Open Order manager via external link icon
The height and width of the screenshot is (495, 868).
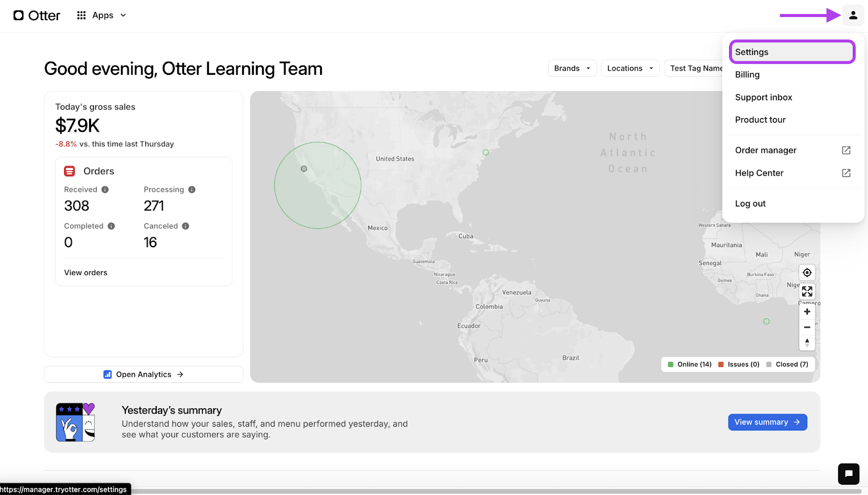[x=845, y=150]
